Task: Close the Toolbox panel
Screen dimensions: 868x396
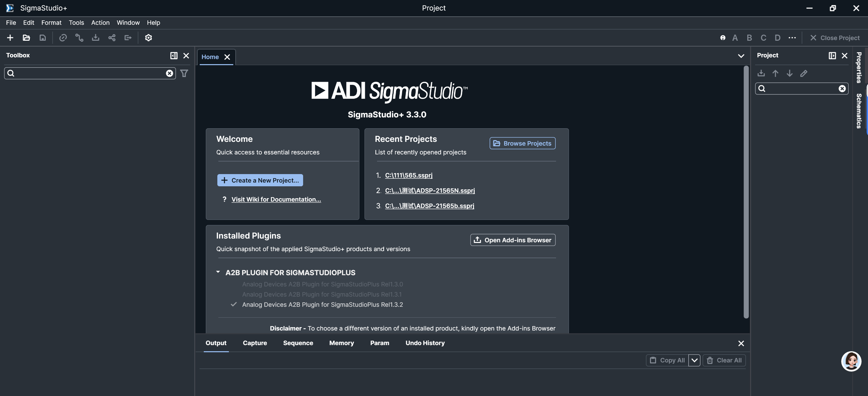Action: 186,55
